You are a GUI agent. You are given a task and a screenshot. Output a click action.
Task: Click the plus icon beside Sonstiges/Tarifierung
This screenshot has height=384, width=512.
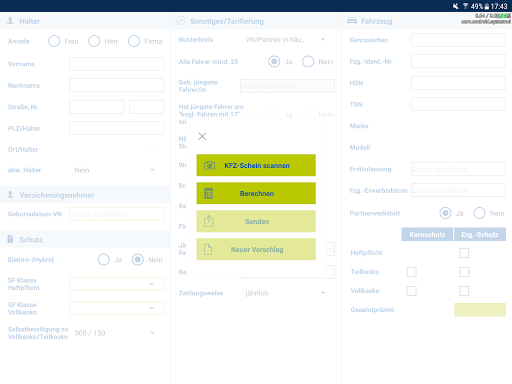181,21
